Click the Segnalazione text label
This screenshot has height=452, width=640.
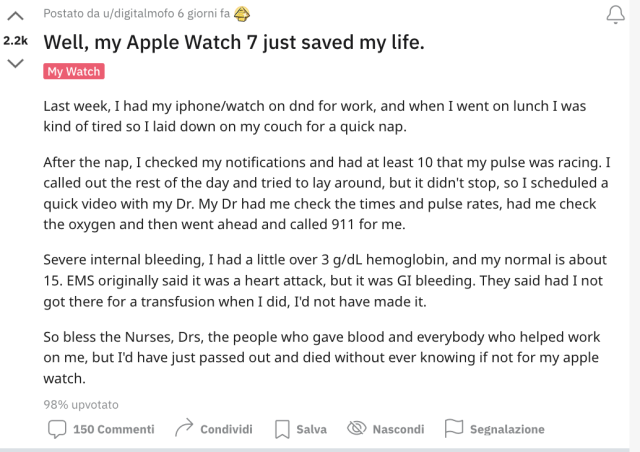(x=507, y=429)
